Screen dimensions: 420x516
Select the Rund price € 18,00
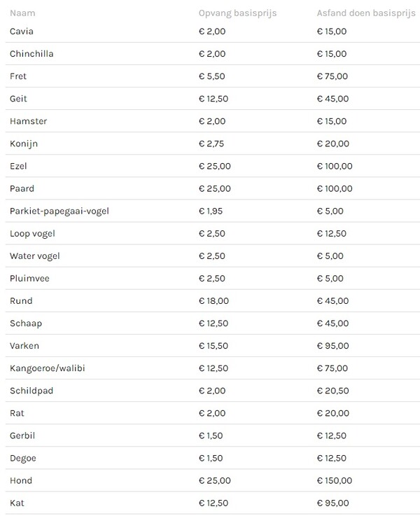click(213, 301)
